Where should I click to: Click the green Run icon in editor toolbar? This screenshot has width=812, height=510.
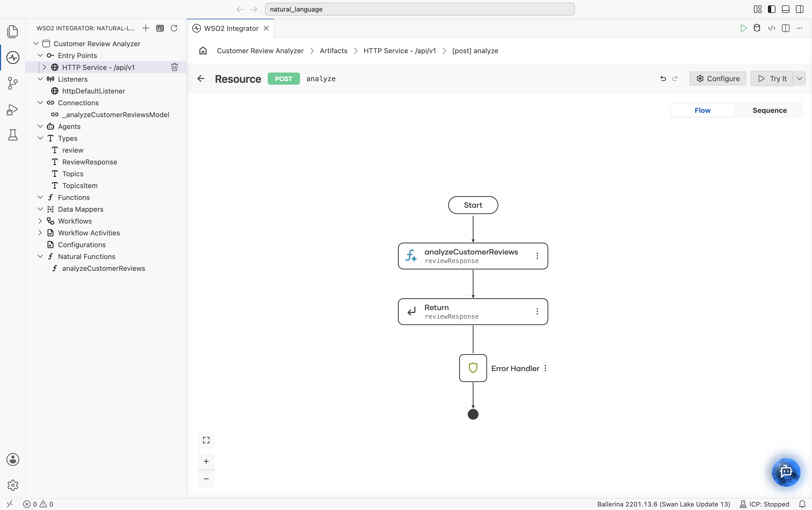click(x=743, y=28)
